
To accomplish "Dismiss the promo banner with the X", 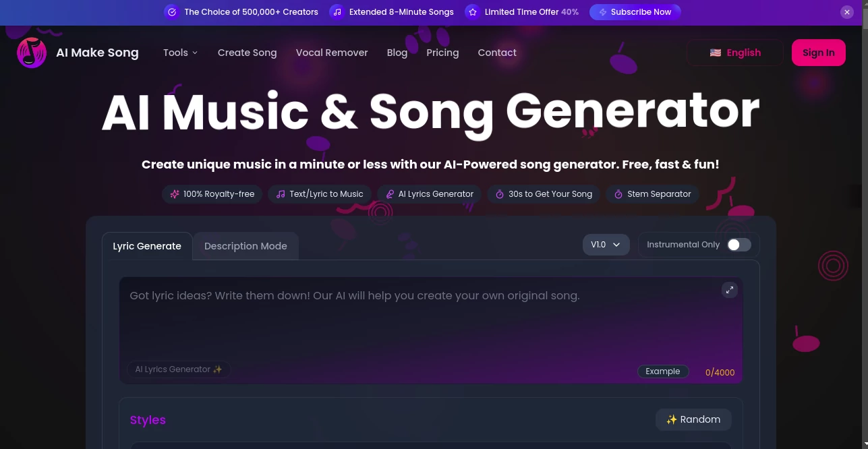I will pos(846,11).
